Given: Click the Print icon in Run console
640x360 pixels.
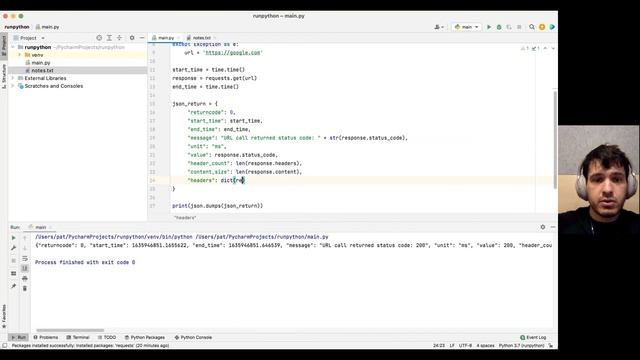Looking at the screenshot, I should 25,278.
